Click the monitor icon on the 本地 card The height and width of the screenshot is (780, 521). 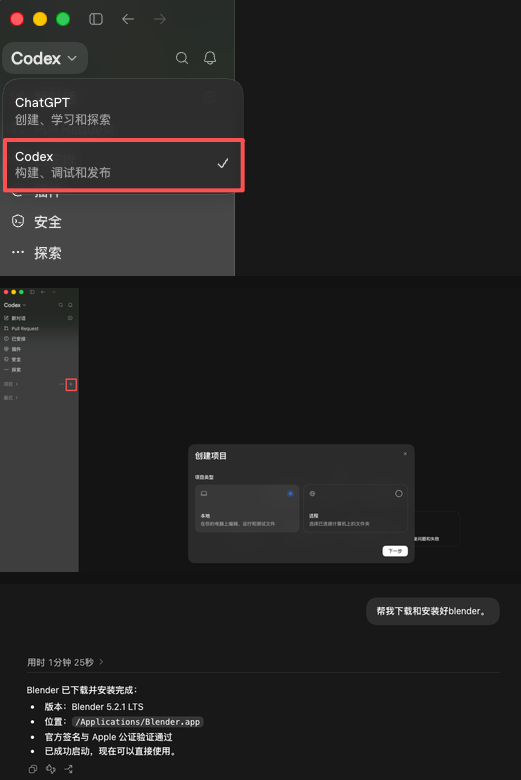[x=204, y=493]
